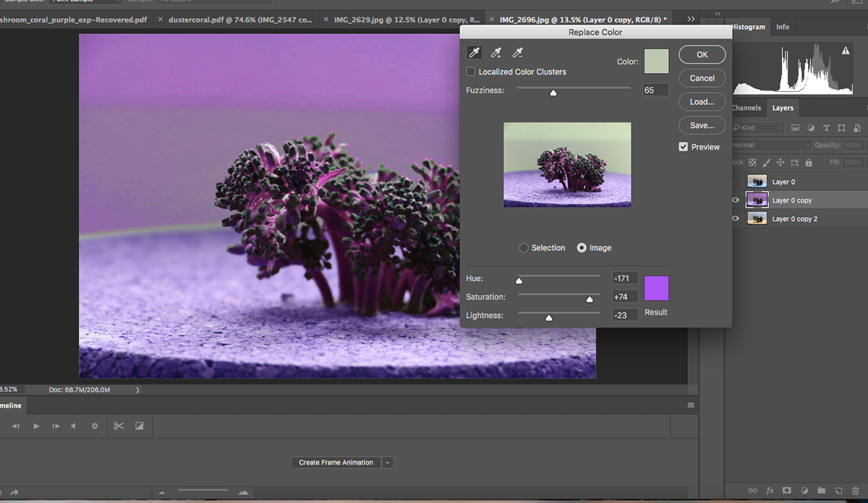
Task: Create a new layer group folder
Action: pyautogui.click(x=822, y=491)
